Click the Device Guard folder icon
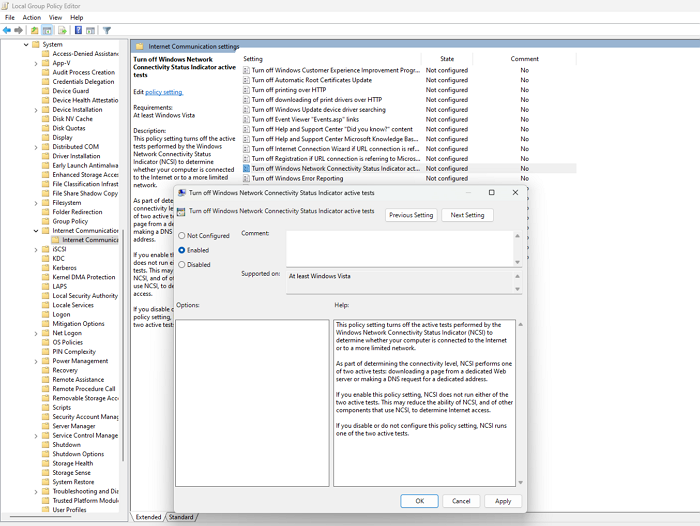 [x=46, y=91]
